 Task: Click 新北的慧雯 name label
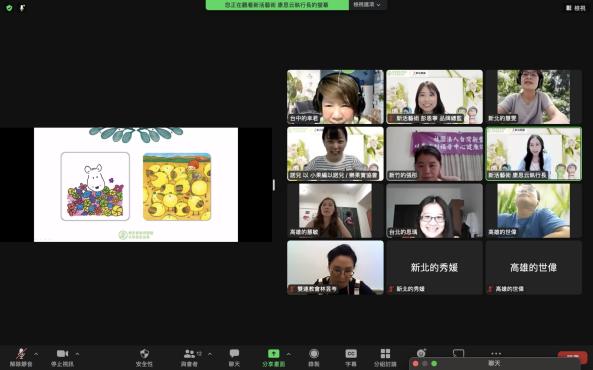[502, 118]
